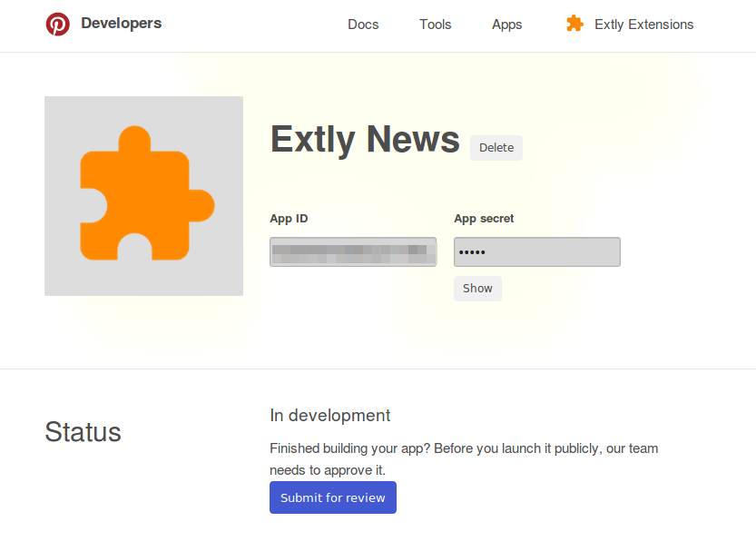Click the 'App ID' label
756x551 pixels.
click(x=289, y=219)
